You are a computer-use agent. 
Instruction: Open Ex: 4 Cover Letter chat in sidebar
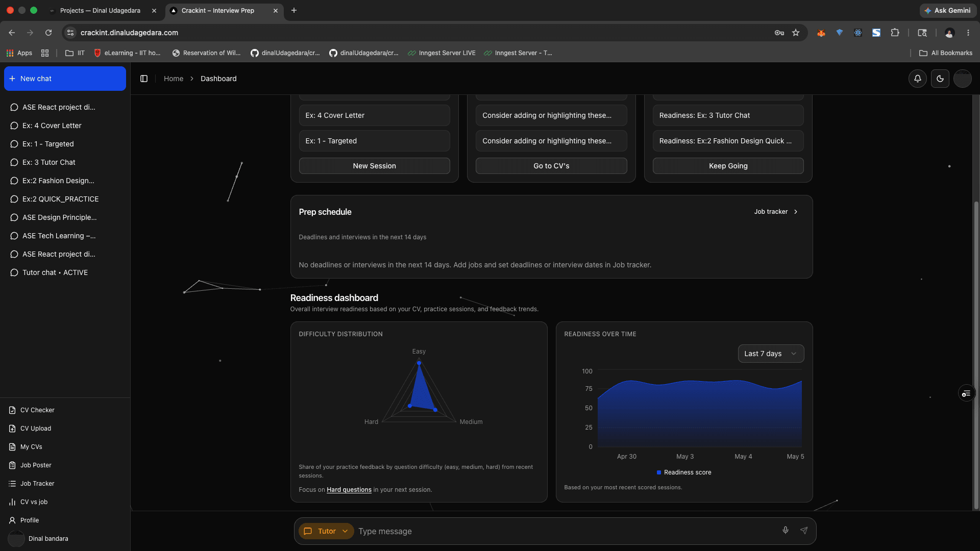click(65, 126)
